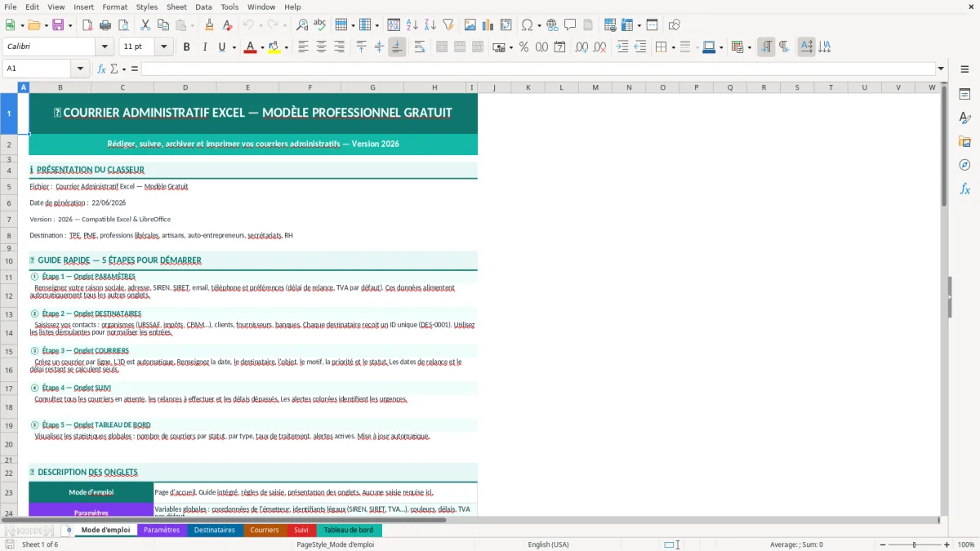Expand the Name Box dropdown
This screenshot has height=551, width=980.
click(x=80, y=69)
